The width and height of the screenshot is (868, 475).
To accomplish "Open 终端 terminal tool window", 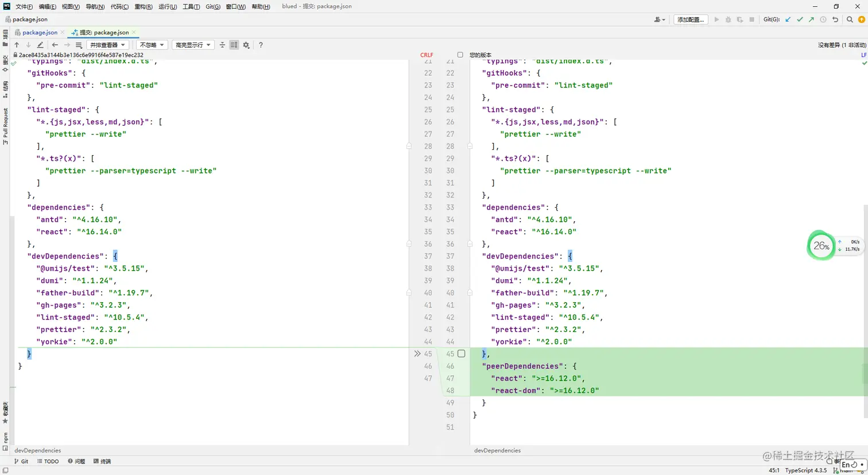I will (x=102, y=461).
